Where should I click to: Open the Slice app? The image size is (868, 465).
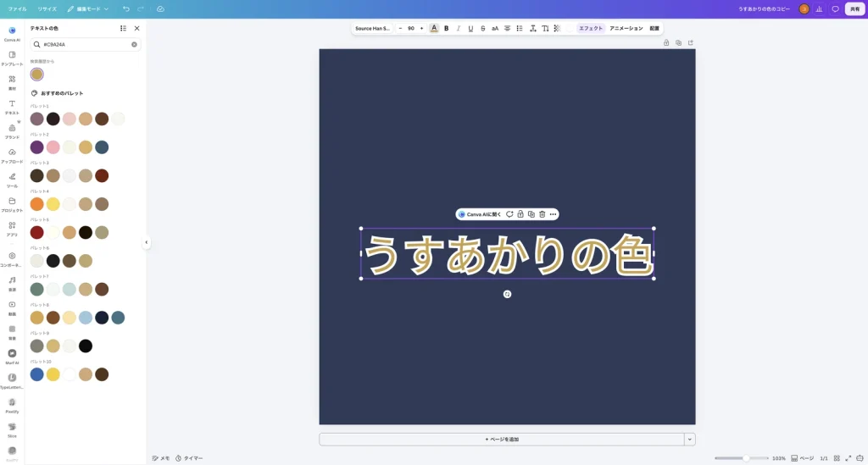click(12, 429)
